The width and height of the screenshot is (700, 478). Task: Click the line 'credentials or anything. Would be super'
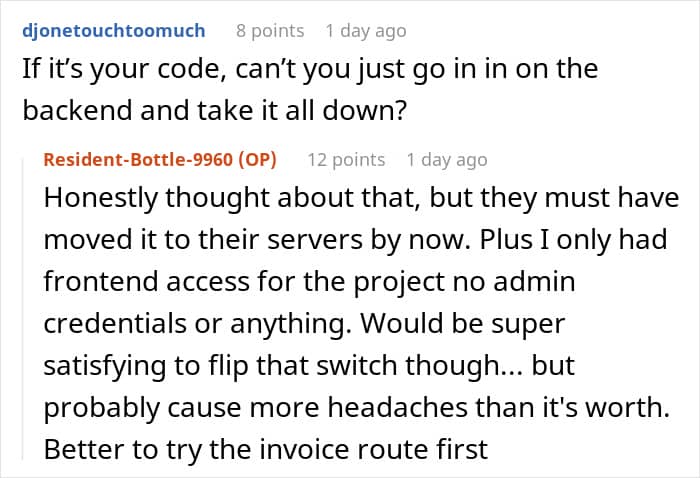304,324
